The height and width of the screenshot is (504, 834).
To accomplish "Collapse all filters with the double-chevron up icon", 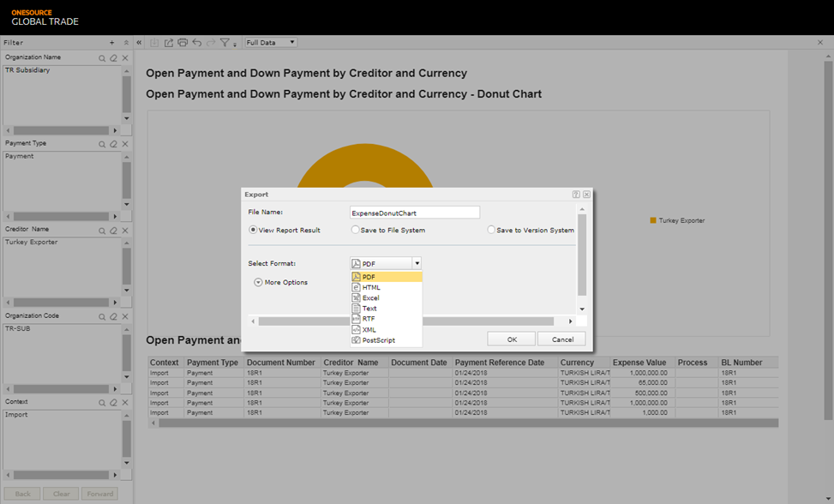I will coord(126,43).
